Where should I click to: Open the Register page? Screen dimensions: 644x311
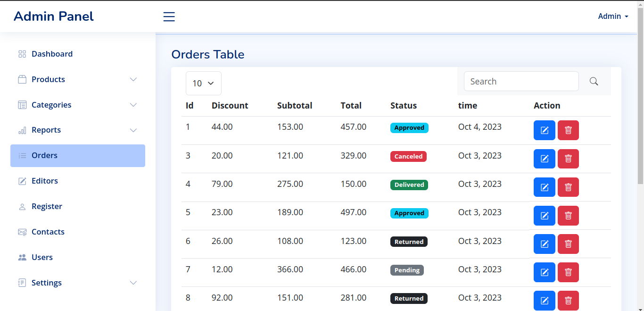[47, 206]
